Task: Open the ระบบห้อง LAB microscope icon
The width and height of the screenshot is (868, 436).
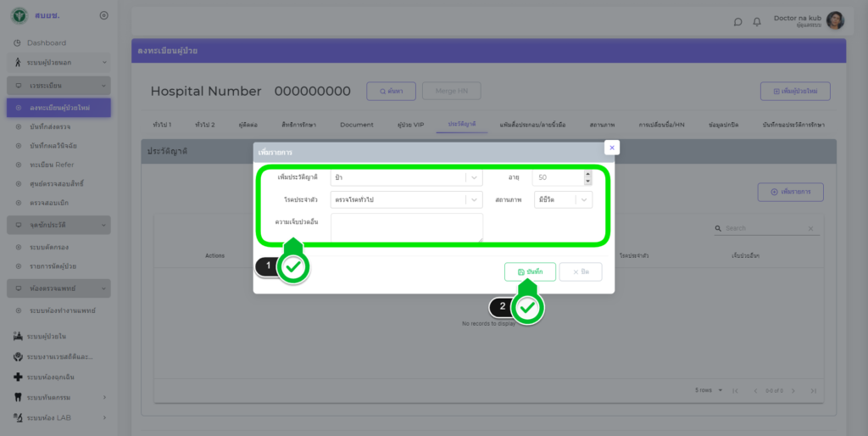Action: (18, 417)
